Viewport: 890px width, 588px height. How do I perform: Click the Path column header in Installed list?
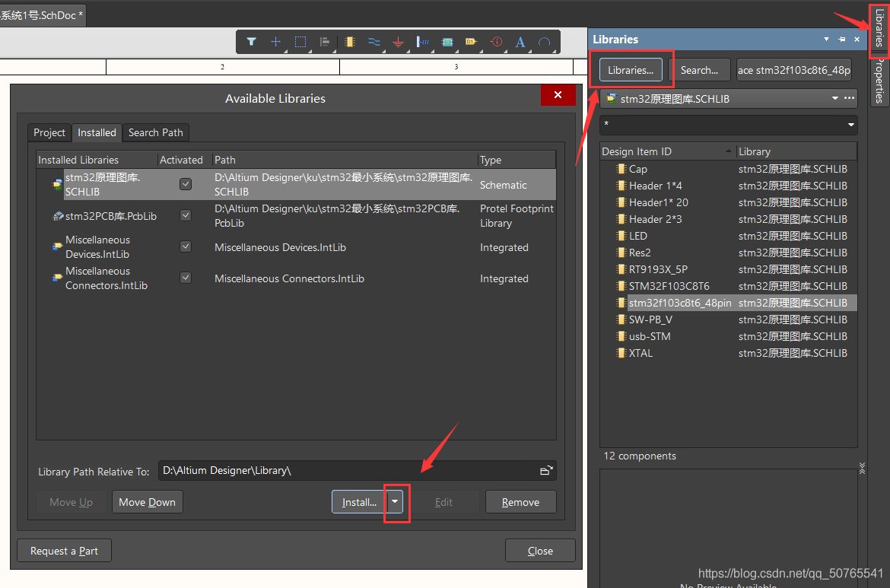click(345, 160)
